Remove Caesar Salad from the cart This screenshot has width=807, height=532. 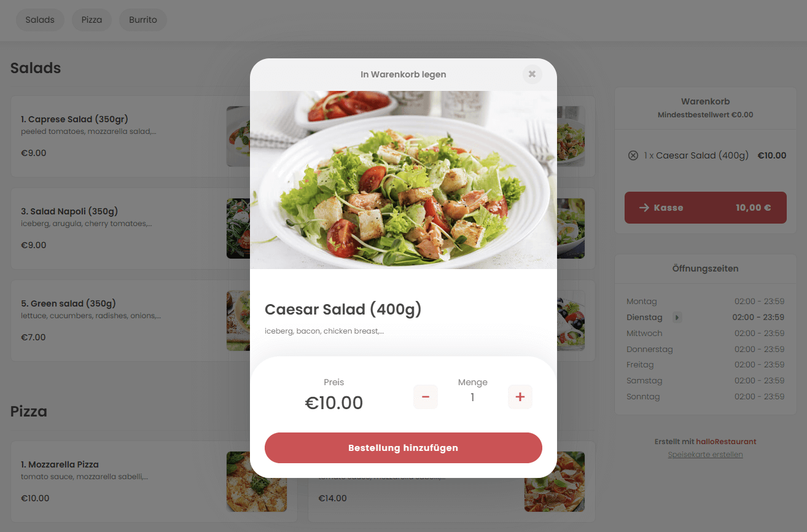coord(633,155)
